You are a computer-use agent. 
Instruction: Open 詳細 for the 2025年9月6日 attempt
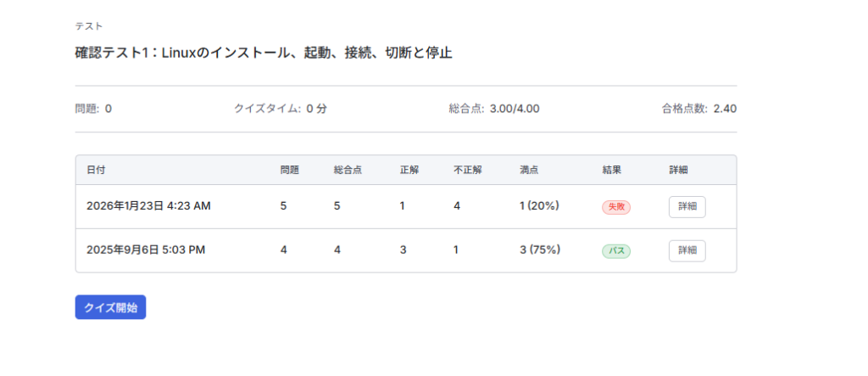[687, 250]
